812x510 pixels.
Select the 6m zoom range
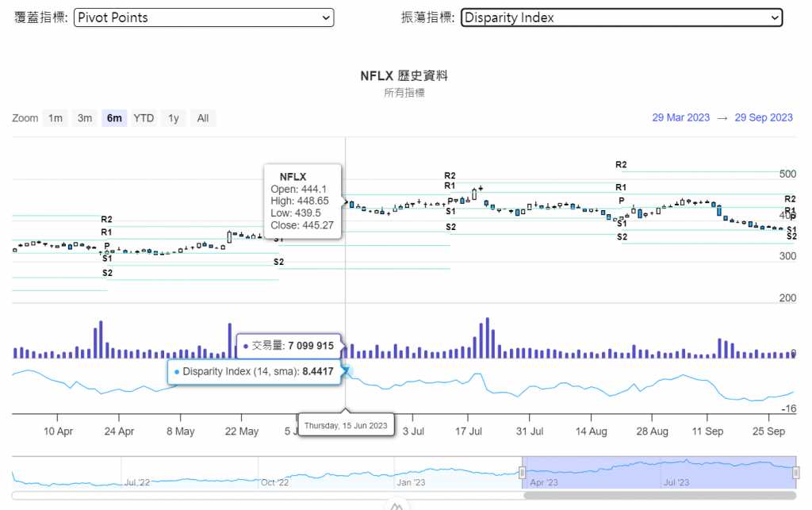pos(114,118)
